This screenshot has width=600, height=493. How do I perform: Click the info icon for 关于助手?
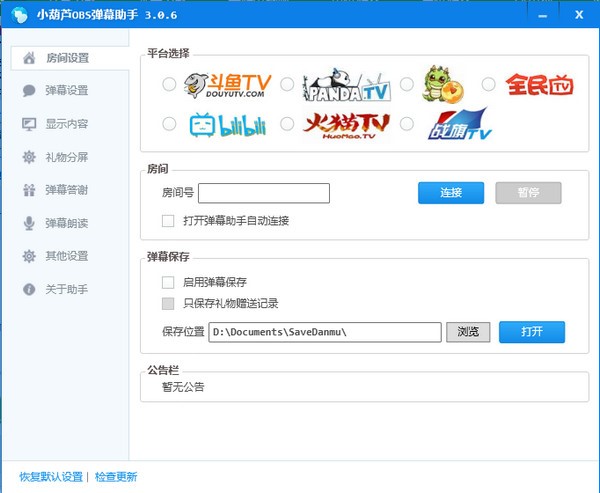tap(29, 289)
